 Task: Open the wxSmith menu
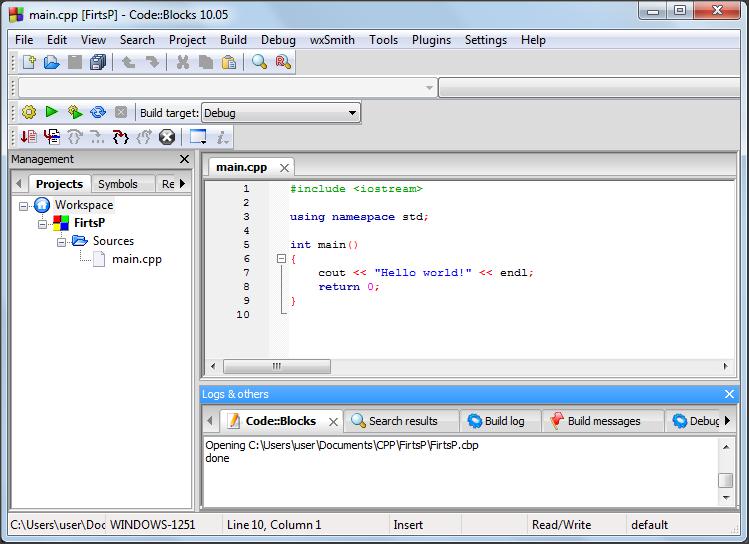(332, 40)
